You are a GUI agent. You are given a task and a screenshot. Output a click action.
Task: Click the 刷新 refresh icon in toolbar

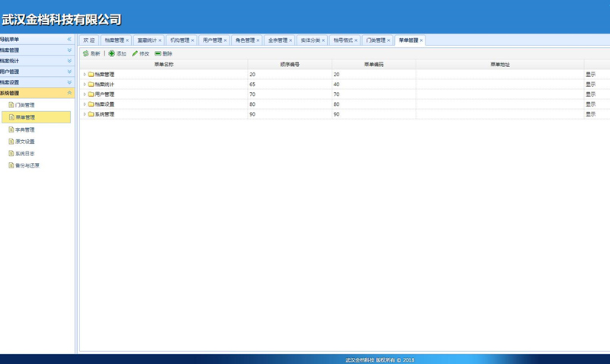(x=86, y=54)
